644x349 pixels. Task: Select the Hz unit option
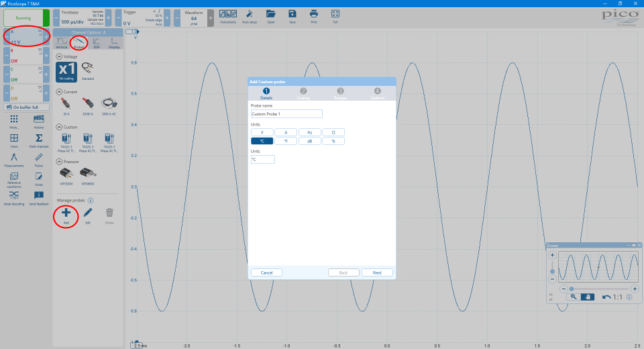point(309,132)
